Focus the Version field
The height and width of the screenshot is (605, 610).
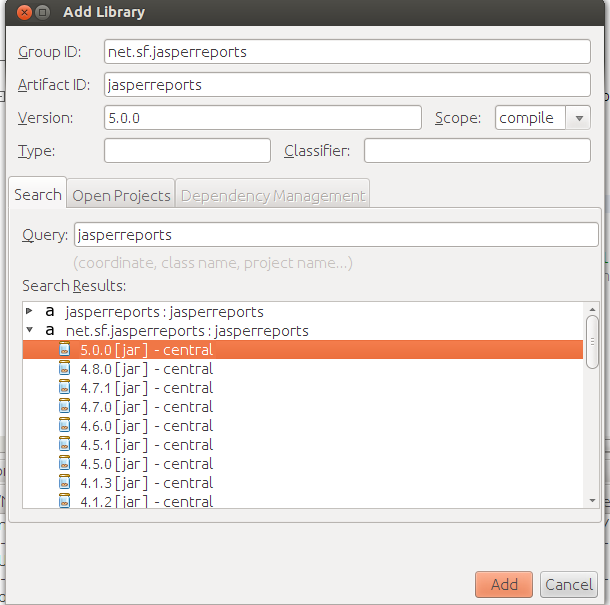coord(263,117)
